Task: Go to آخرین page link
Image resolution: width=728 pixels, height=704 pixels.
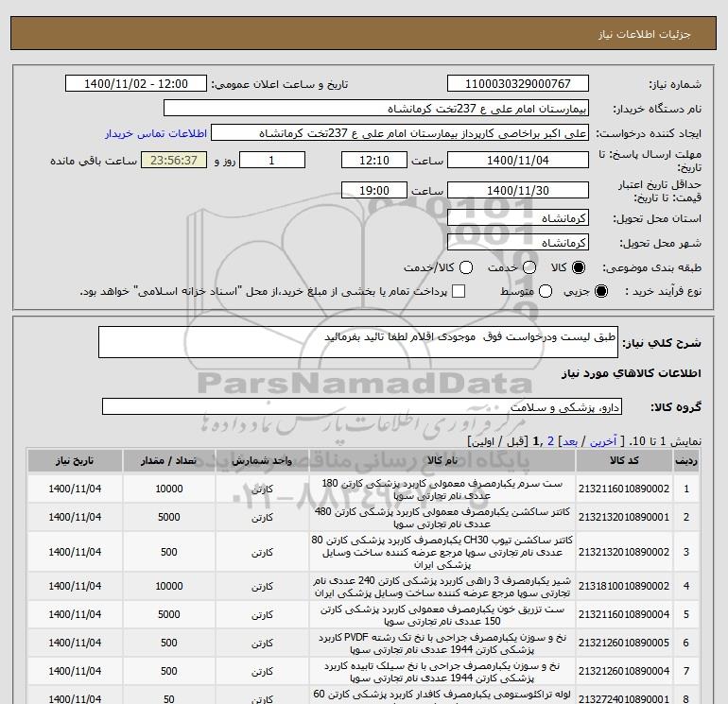Action: (x=602, y=441)
